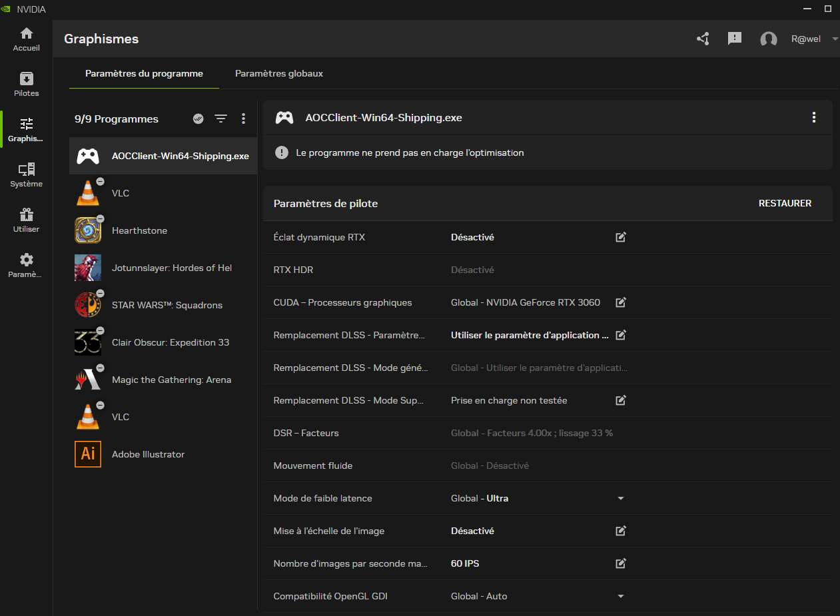This screenshot has height=616, width=840.
Task: Click the user avatar icon
Action: click(x=769, y=39)
